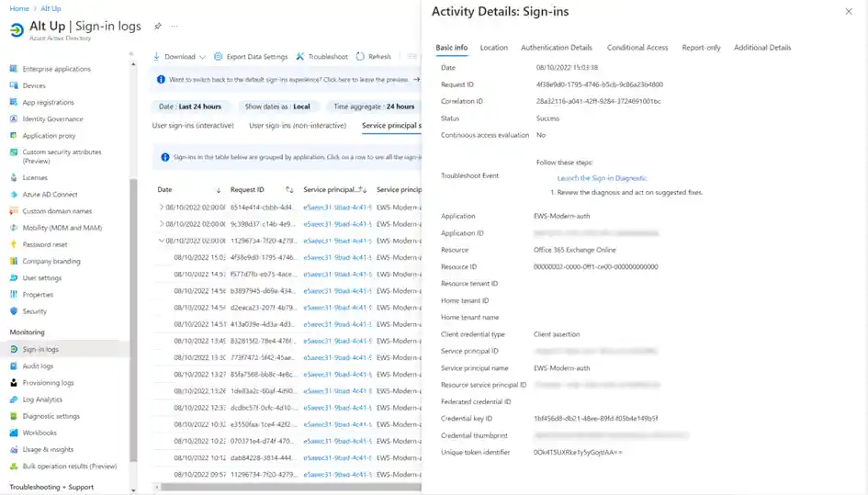The height and width of the screenshot is (495, 868).
Task: Open the Time aggregate 24 hours filter
Action: pyautogui.click(x=374, y=107)
